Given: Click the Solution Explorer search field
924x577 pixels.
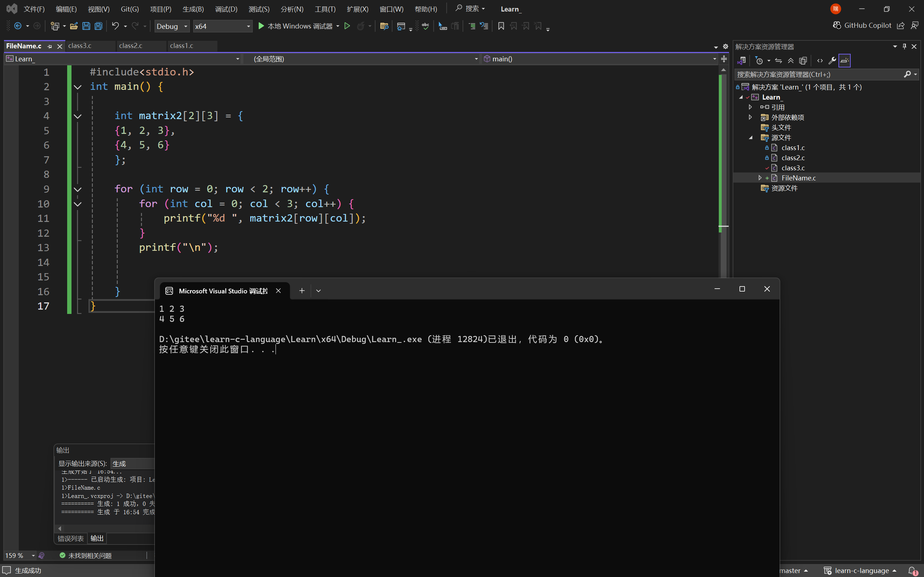Looking at the screenshot, I should click(817, 74).
